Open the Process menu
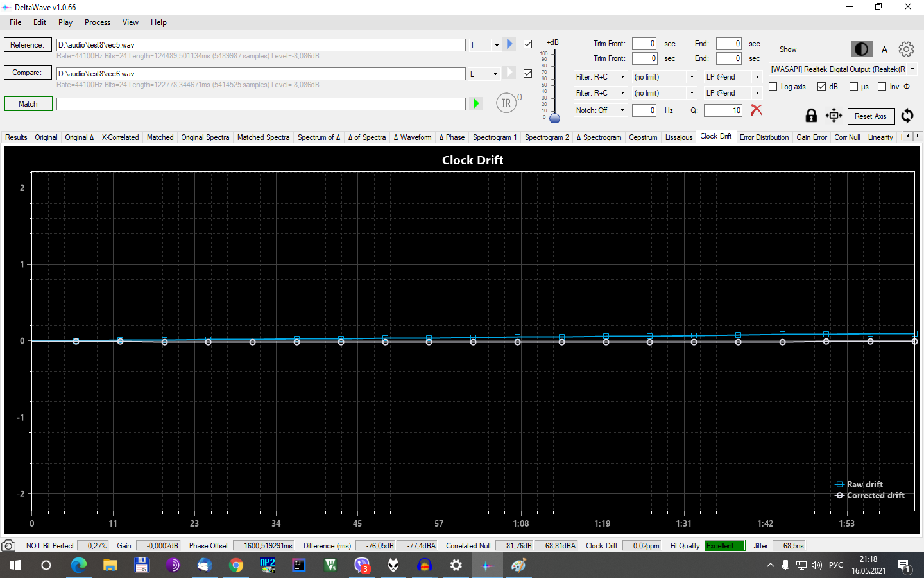 pyautogui.click(x=98, y=22)
